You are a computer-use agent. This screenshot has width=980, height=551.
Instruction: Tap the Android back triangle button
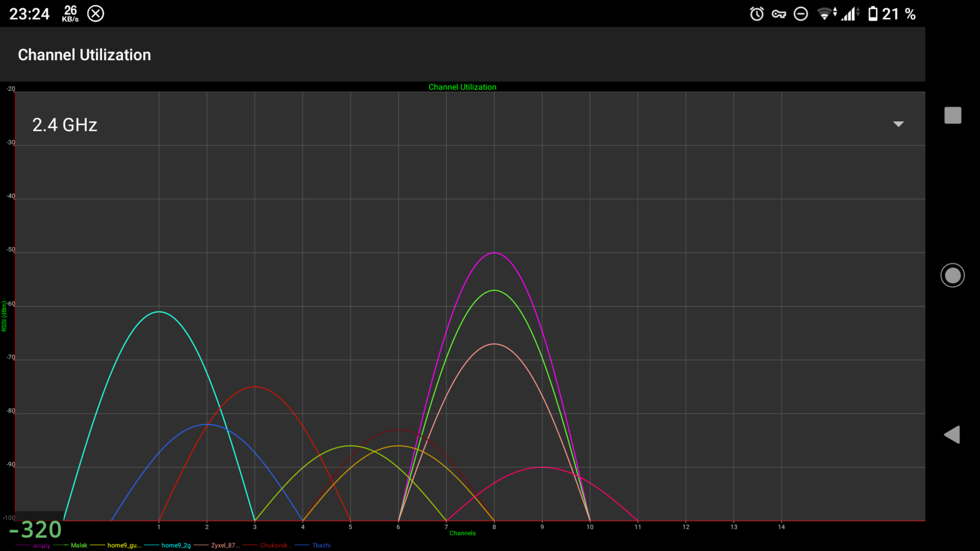point(952,435)
